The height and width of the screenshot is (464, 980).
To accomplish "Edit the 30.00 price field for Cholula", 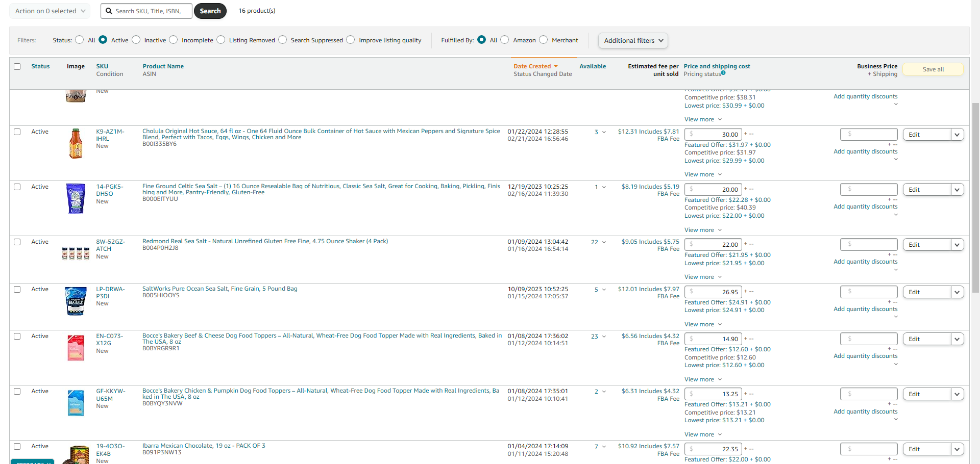I will tap(714, 135).
